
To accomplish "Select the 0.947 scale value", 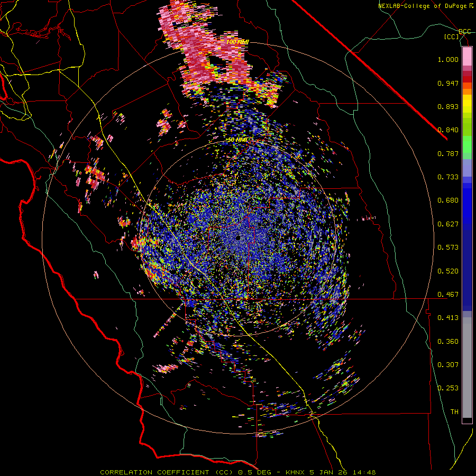I will pos(448,83).
